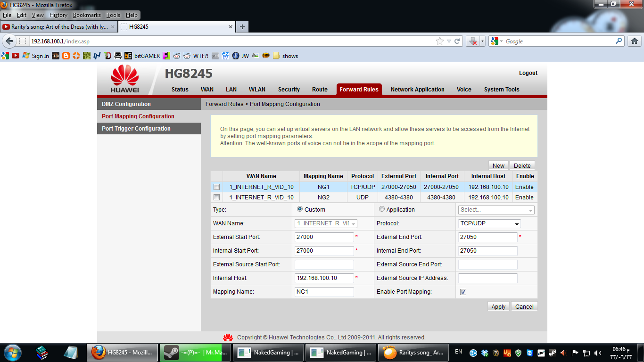Open the Windows Start menu
Screen dimensions: 644x362
pyautogui.click(x=12, y=352)
